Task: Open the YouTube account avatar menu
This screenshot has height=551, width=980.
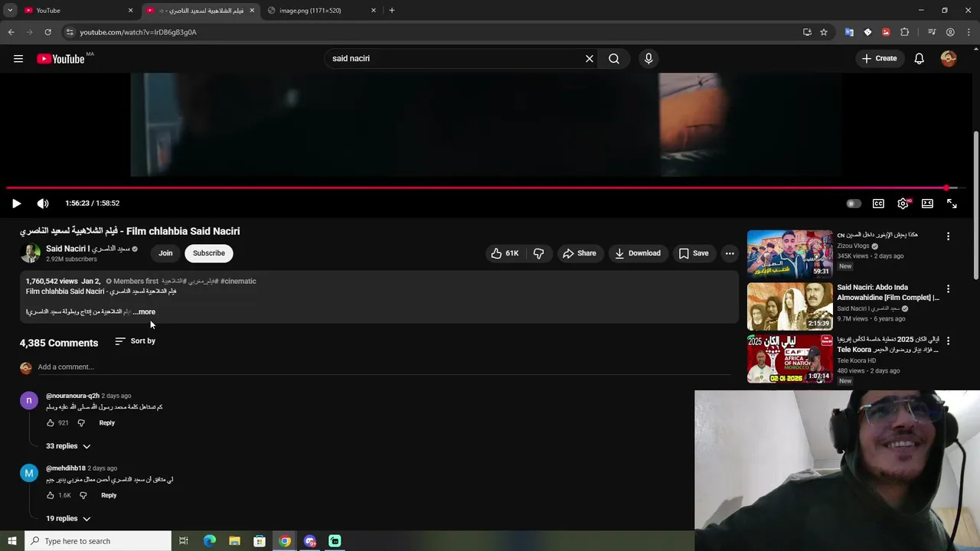Action: pos(949,59)
